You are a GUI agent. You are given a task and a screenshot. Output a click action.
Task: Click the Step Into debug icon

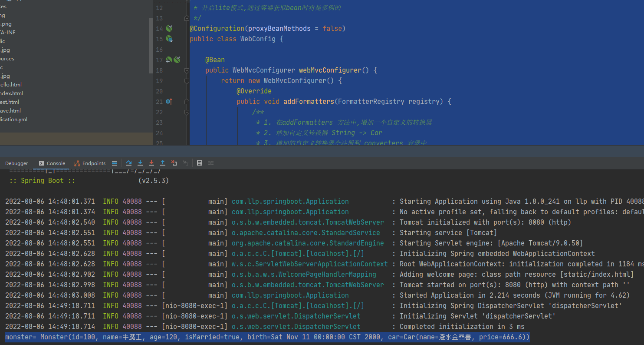coord(140,163)
